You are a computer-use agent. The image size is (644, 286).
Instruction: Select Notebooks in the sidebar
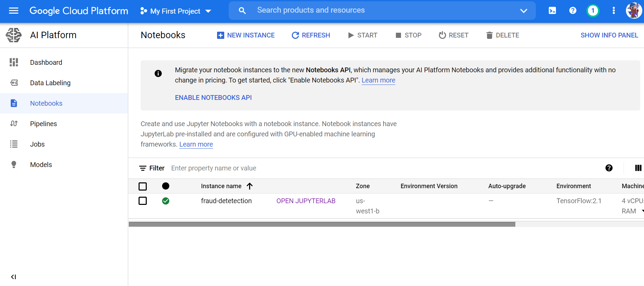click(64, 103)
